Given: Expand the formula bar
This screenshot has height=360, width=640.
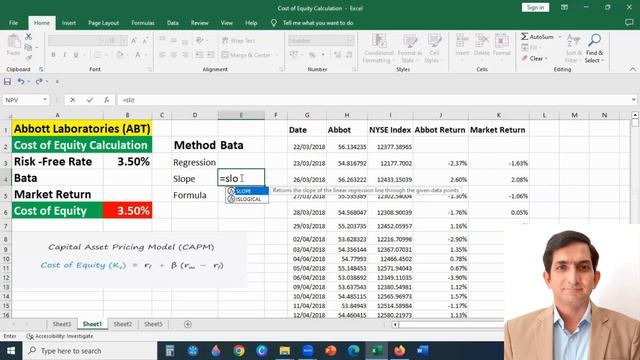Looking at the screenshot, I should [x=633, y=100].
